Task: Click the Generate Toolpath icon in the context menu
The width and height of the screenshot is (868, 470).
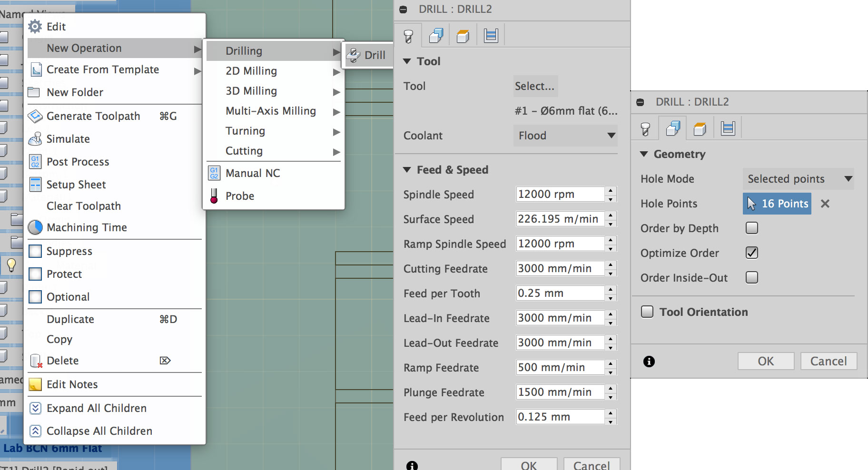Action: point(35,116)
